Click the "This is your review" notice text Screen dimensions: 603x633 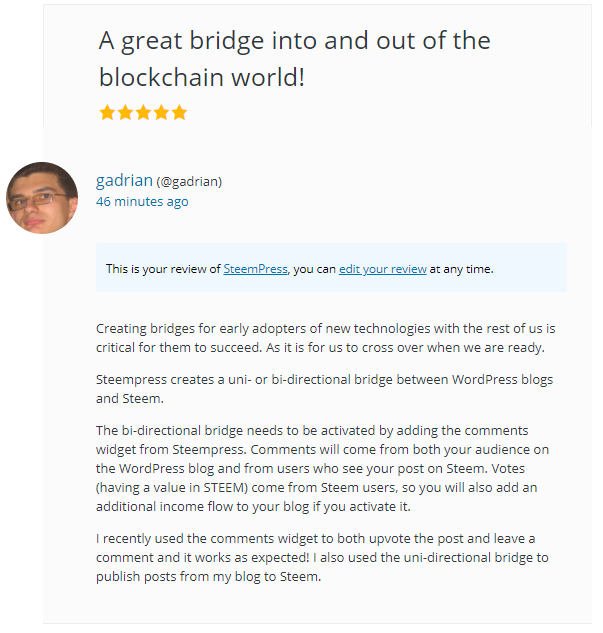point(163,268)
